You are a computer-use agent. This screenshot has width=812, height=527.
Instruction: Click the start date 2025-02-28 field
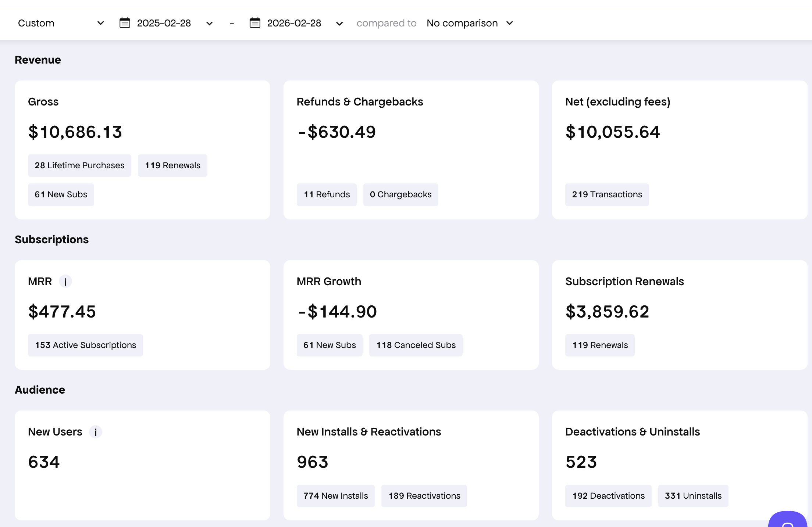pyautogui.click(x=164, y=23)
